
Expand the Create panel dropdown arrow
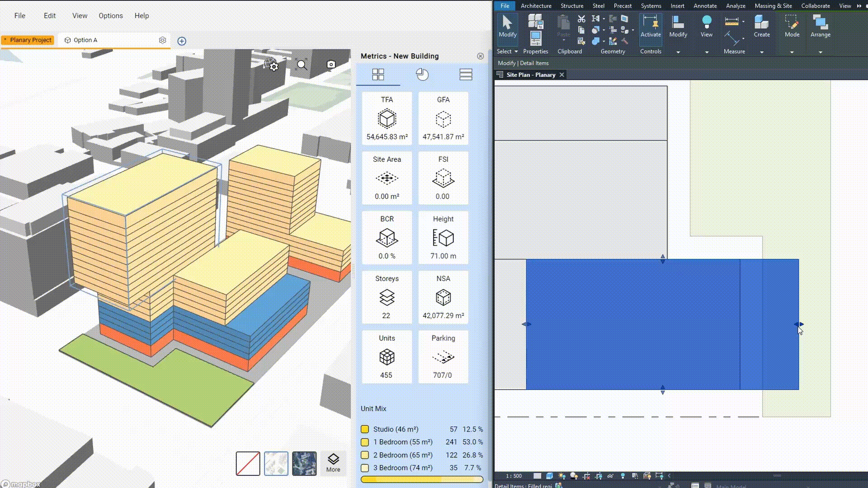click(762, 52)
